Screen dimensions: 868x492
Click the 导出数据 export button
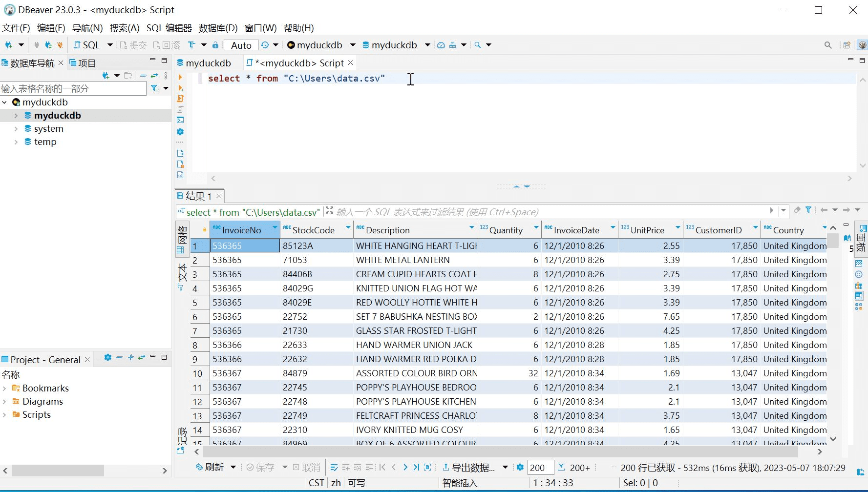pyautogui.click(x=469, y=467)
